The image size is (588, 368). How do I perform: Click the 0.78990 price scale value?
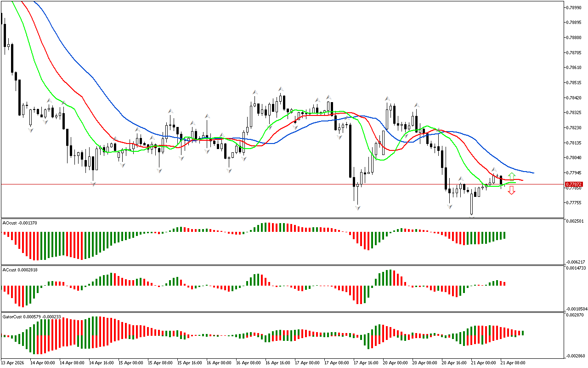click(574, 7)
